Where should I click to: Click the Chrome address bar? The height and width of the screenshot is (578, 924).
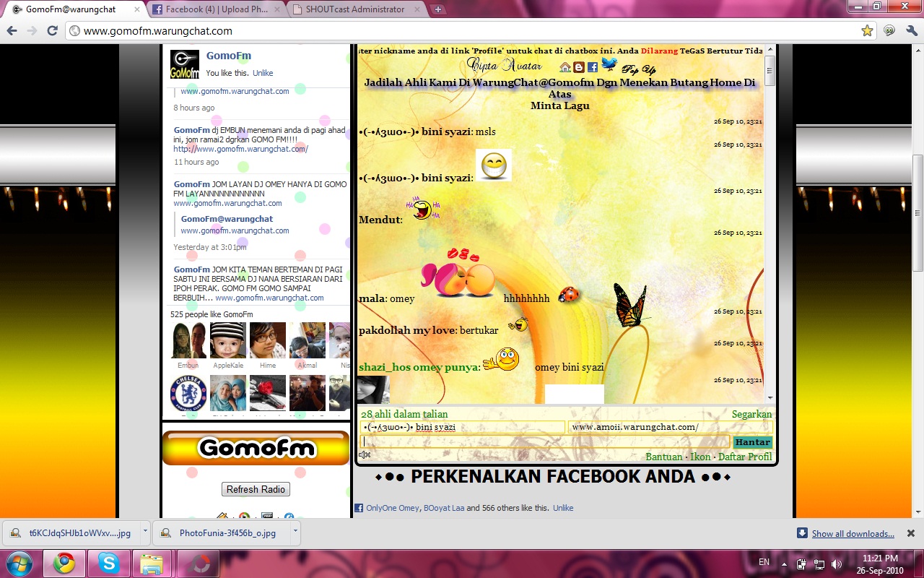click(462, 31)
